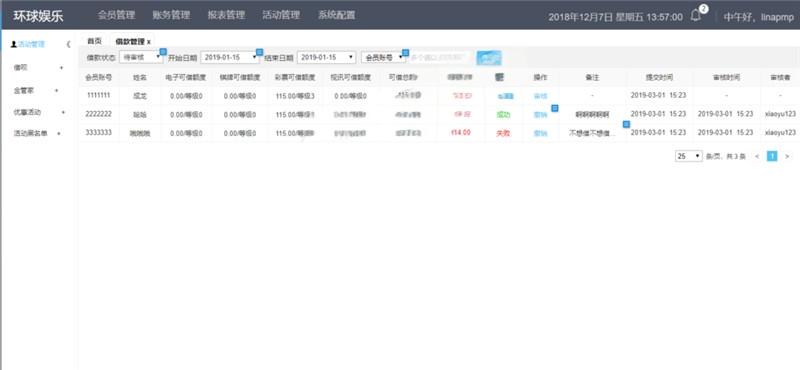Click the red 114.00 amount cell
This screenshot has width=800, height=370.
[460, 133]
